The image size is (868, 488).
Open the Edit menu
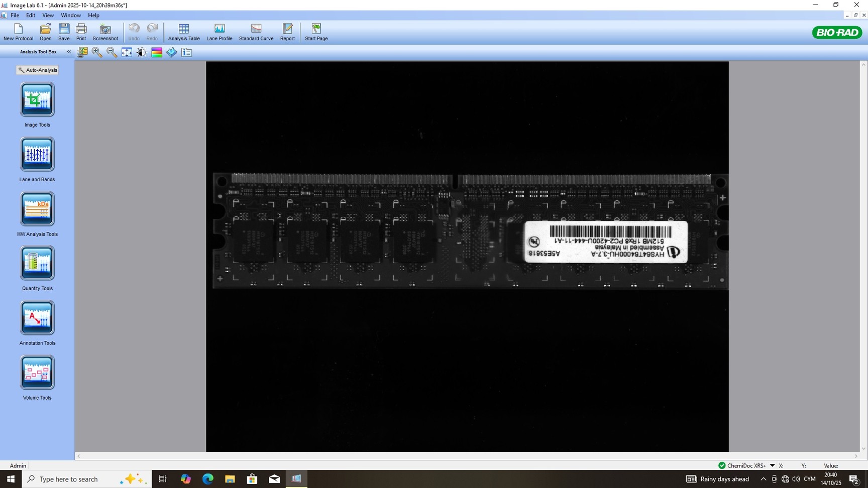[x=31, y=15]
